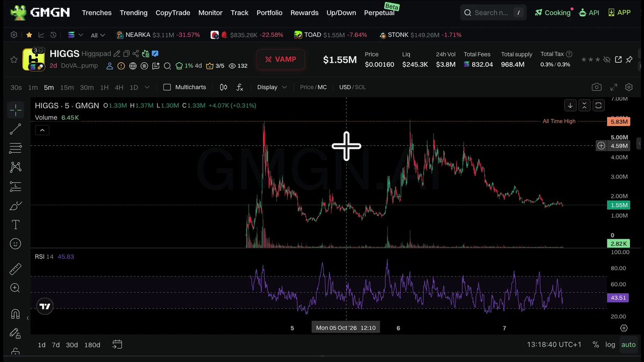
Task: Copy the HIGGS token address
Action: click(126, 54)
